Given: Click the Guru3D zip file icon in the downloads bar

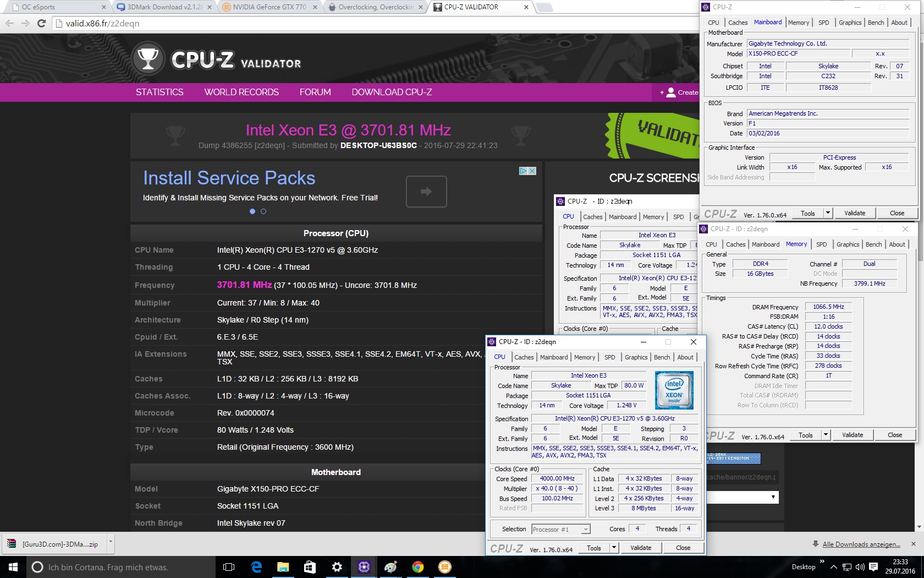Looking at the screenshot, I should (x=12, y=544).
